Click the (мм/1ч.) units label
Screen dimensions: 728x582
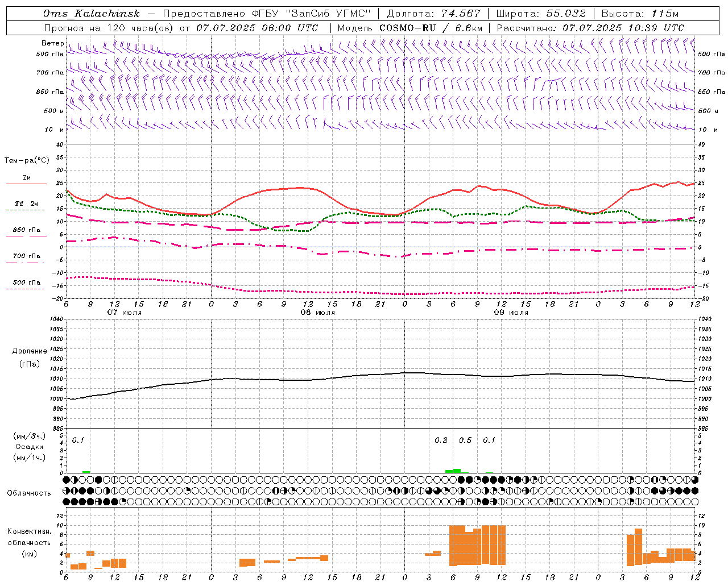click(30, 458)
